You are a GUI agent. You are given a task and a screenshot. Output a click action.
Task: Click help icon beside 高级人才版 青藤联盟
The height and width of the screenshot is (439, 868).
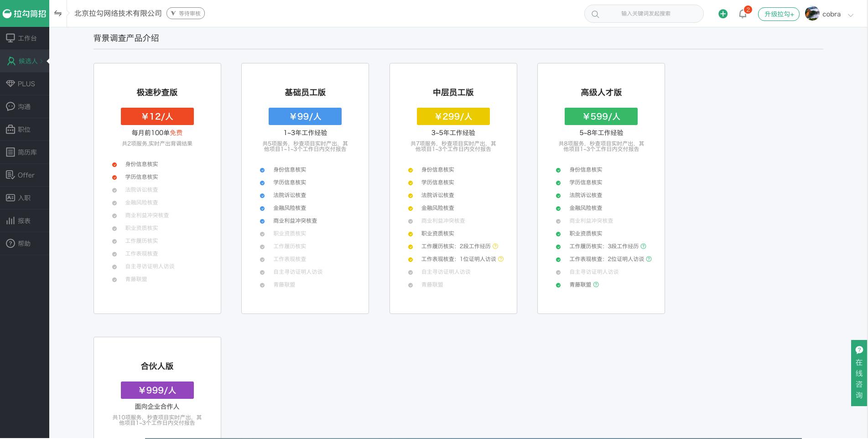pos(596,284)
